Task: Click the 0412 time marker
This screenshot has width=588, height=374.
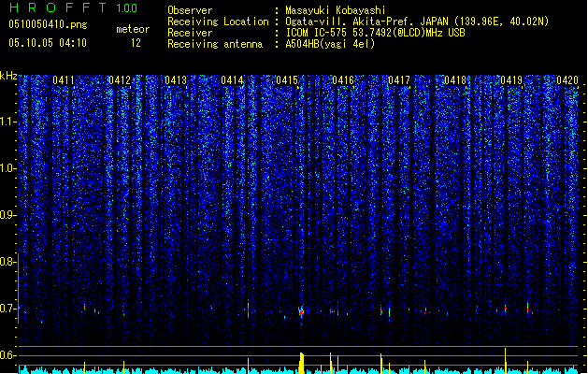Action: (x=120, y=80)
